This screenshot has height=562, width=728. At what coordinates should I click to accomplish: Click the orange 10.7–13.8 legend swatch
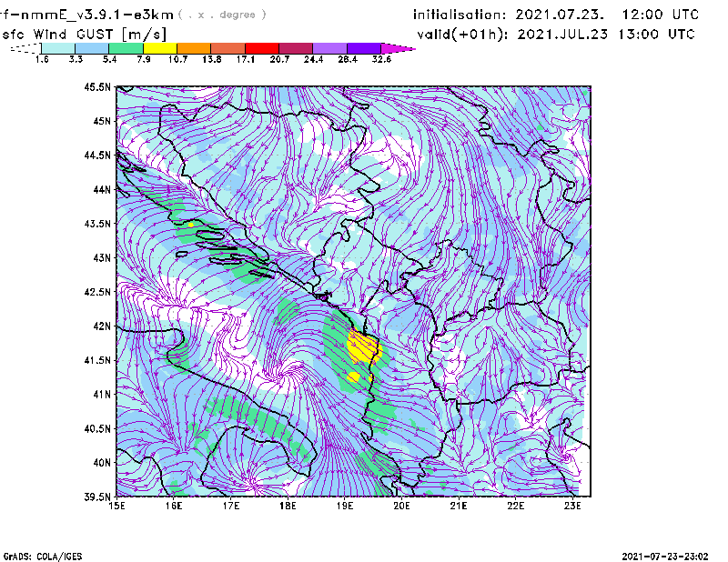pyautogui.click(x=194, y=48)
